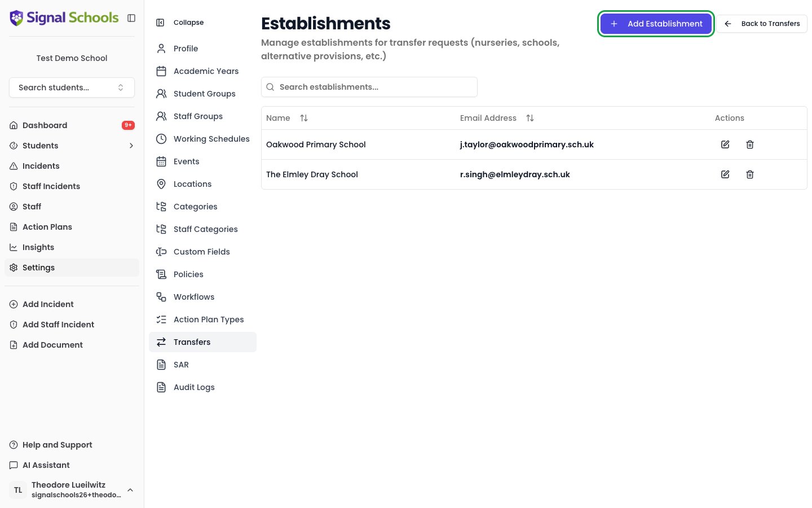The height and width of the screenshot is (508, 812).
Task: Open Action Plans page
Action: 72,227
